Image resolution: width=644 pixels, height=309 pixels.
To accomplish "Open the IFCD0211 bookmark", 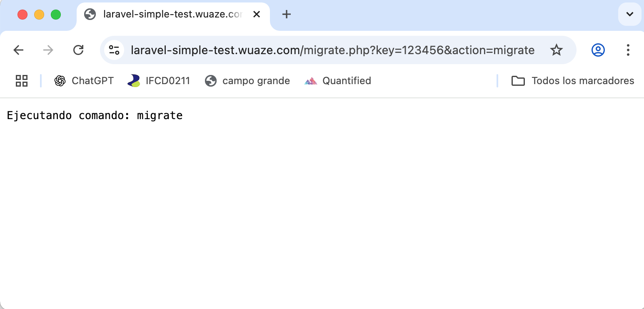I will (159, 81).
